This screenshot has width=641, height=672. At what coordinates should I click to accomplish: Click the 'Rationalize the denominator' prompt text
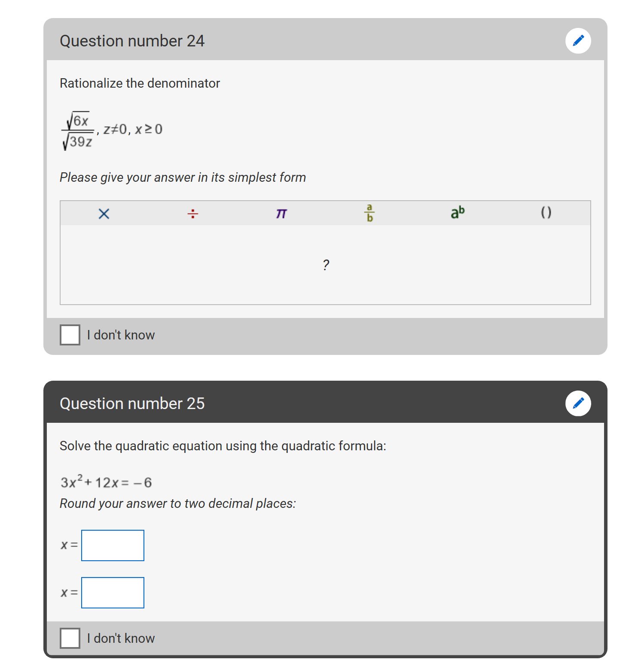pyautogui.click(x=140, y=83)
